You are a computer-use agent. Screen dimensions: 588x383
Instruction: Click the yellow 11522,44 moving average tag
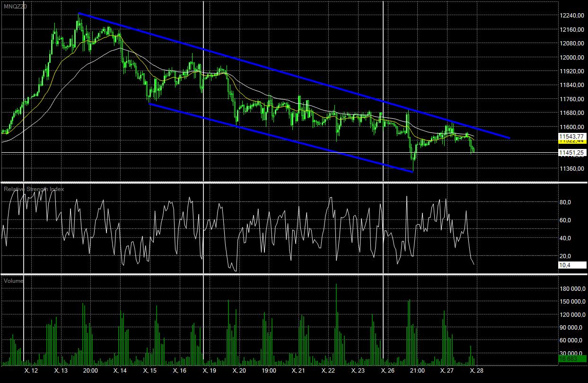(x=572, y=141)
